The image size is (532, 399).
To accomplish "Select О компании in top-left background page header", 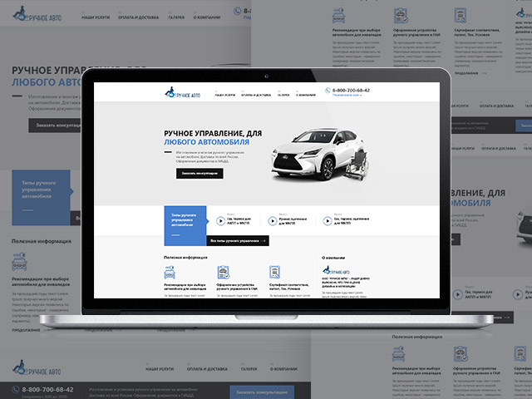I will pos(207,17).
